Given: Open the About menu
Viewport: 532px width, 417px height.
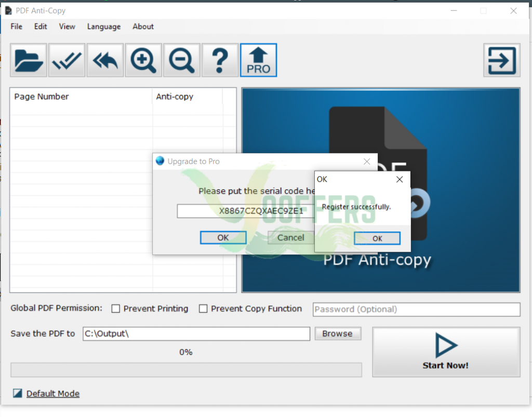Looking at the screenshot, I should (x=143, y=26).
